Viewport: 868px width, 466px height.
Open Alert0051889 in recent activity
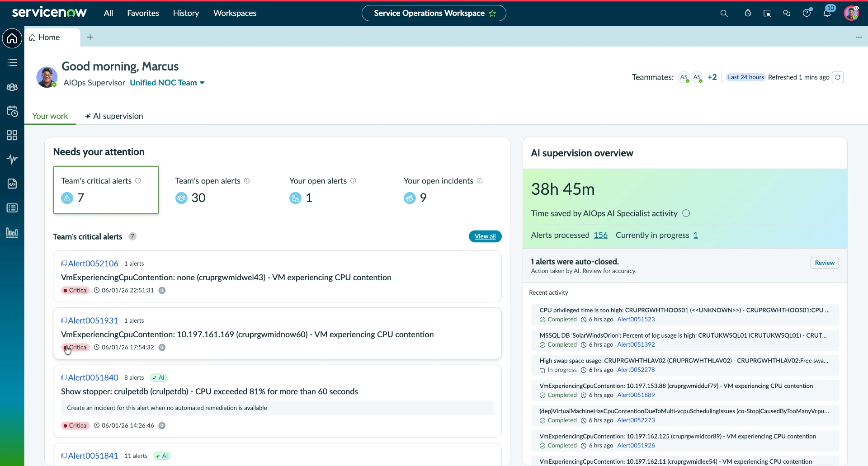636,395
